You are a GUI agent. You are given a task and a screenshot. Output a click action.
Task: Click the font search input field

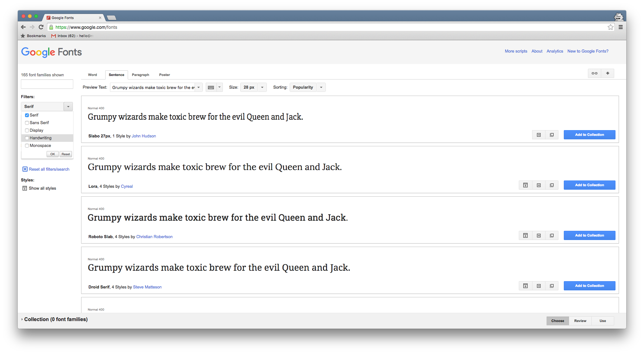(x=47, y=84)
